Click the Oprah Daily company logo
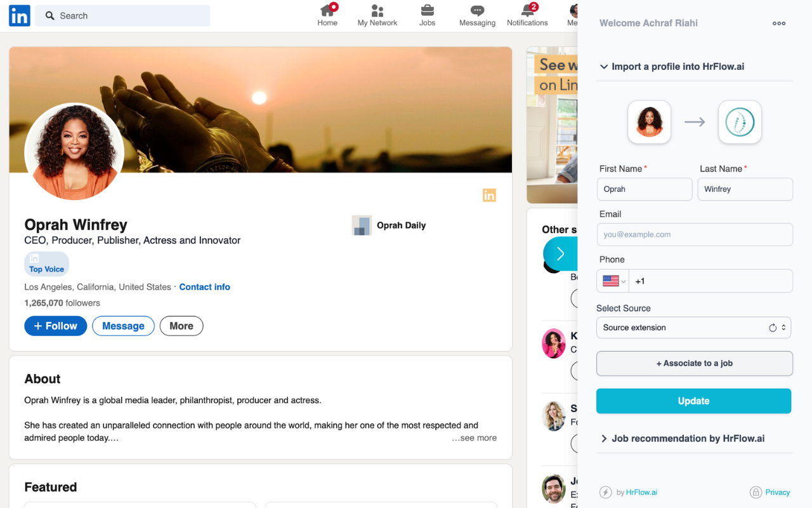 tap(362, 225)
